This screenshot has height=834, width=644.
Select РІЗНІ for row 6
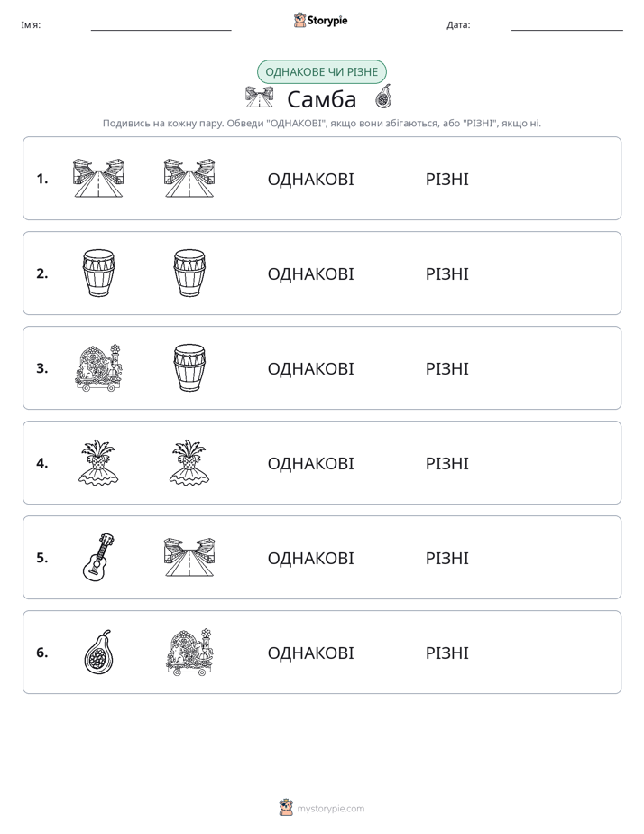click(446, 653)
